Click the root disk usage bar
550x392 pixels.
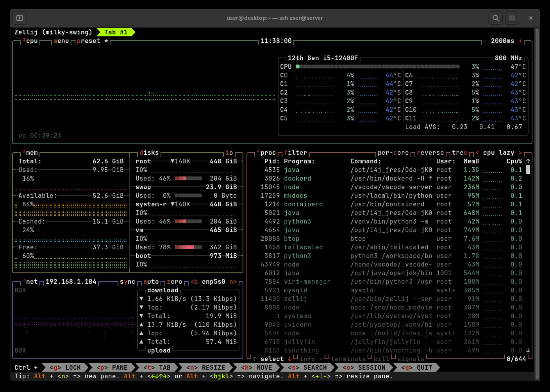(x=188, y=179)
